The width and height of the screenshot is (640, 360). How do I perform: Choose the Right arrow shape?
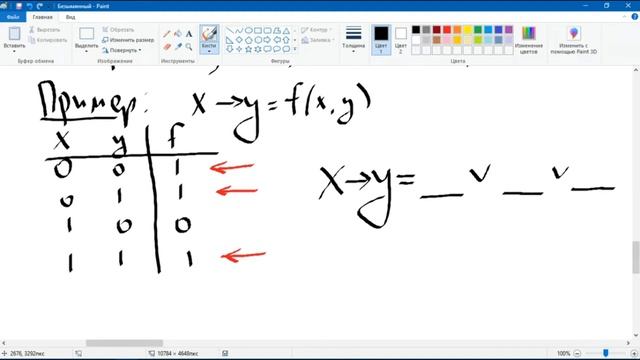[x=267, y=40]
